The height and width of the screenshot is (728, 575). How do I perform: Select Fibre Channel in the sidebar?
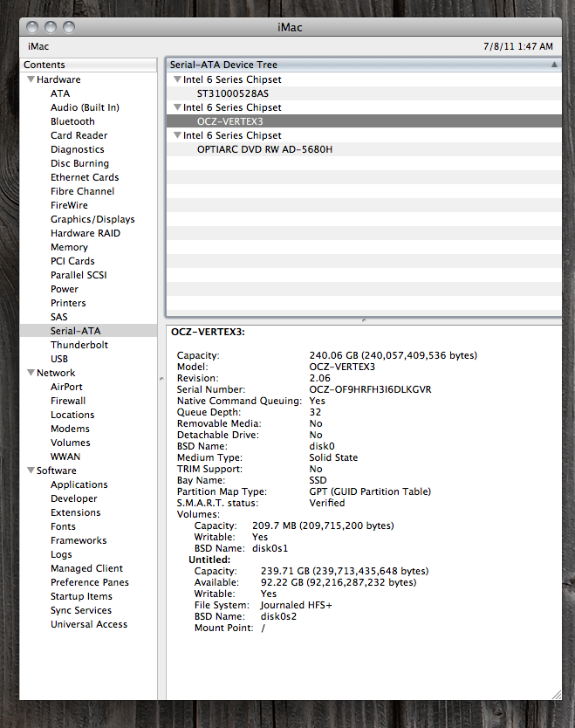click(x=82, y=191)
